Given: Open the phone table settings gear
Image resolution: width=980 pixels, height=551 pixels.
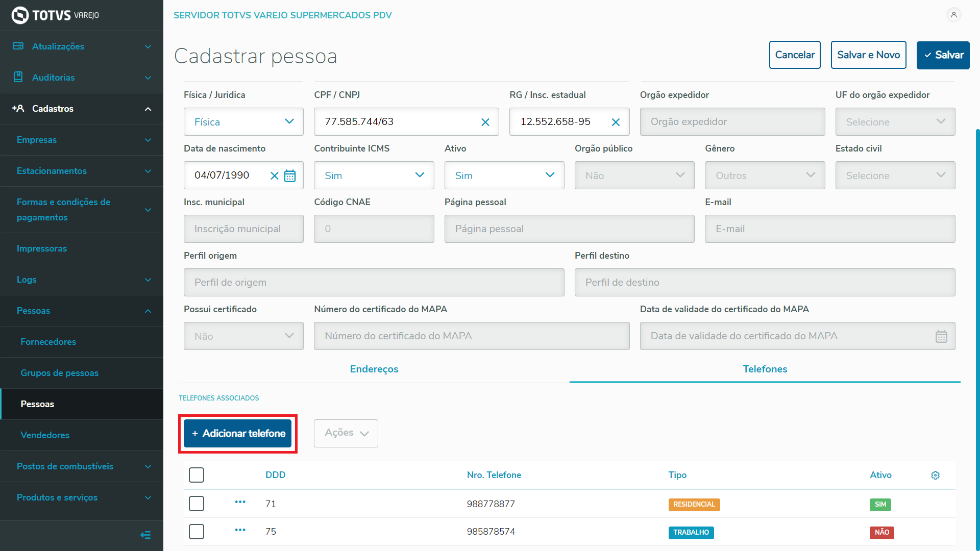Looking at the screenshot, I should [x=935, y=475].
